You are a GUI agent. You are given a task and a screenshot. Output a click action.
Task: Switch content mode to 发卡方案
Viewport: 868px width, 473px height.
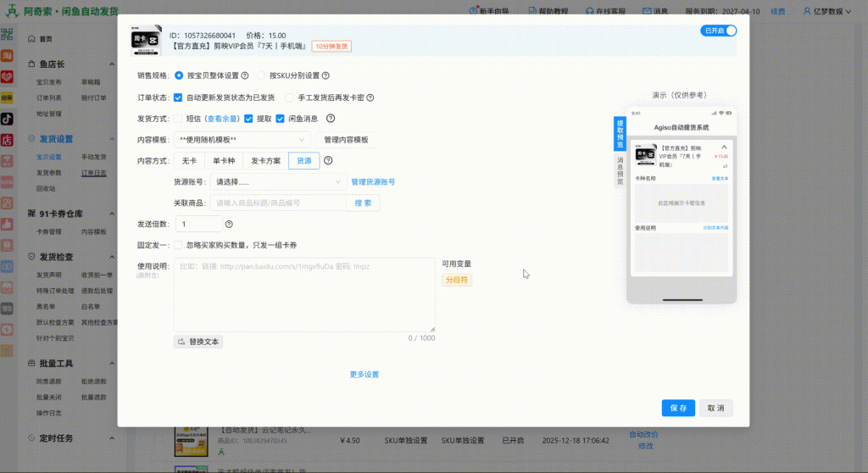point(265,160)
